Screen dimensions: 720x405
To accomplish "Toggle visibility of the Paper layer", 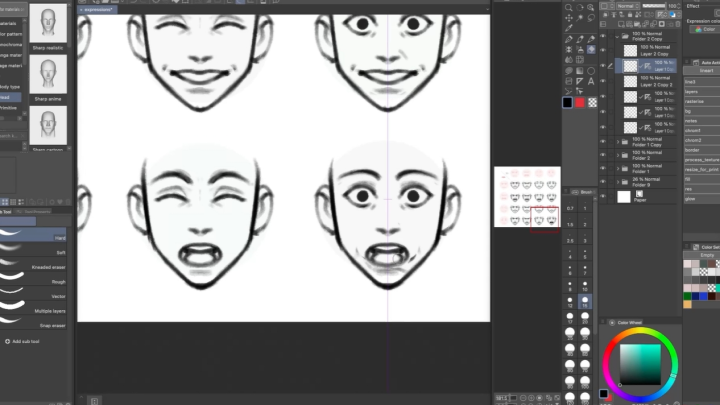I will pyautogui.click(x=602, y=197).
